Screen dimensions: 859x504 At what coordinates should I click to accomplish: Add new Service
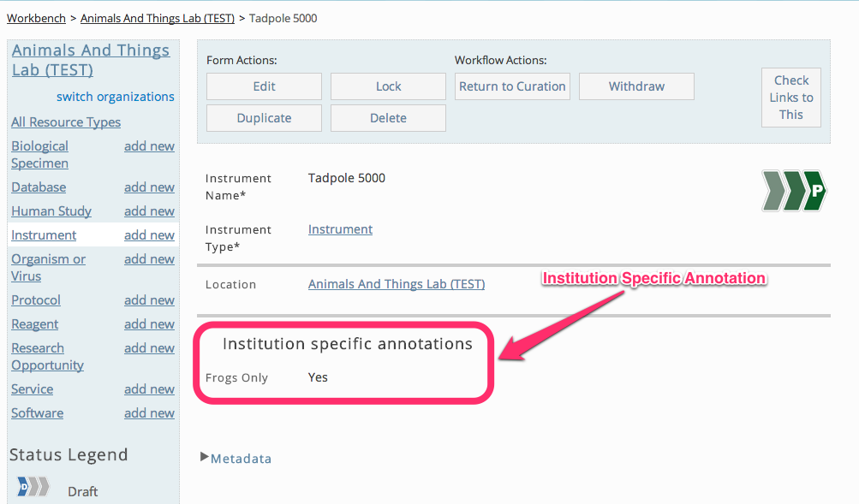pos(149,389)
